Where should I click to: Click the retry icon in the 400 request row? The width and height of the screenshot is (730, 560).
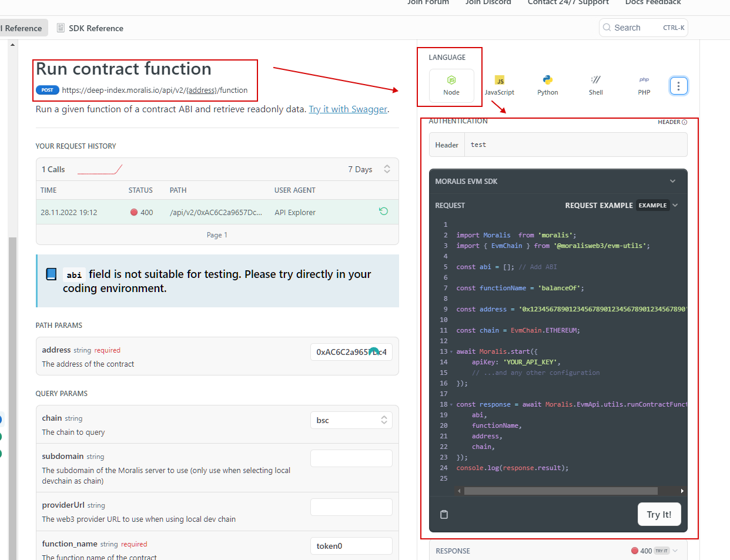point(383,212)
